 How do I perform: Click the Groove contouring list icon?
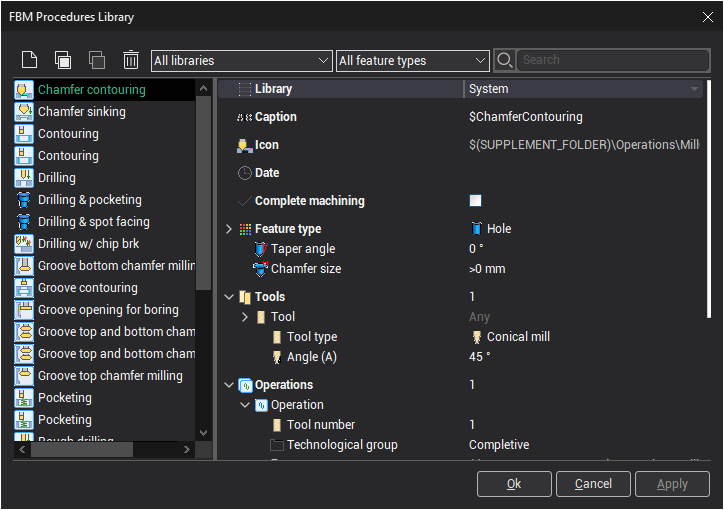[x=24, y=288]
